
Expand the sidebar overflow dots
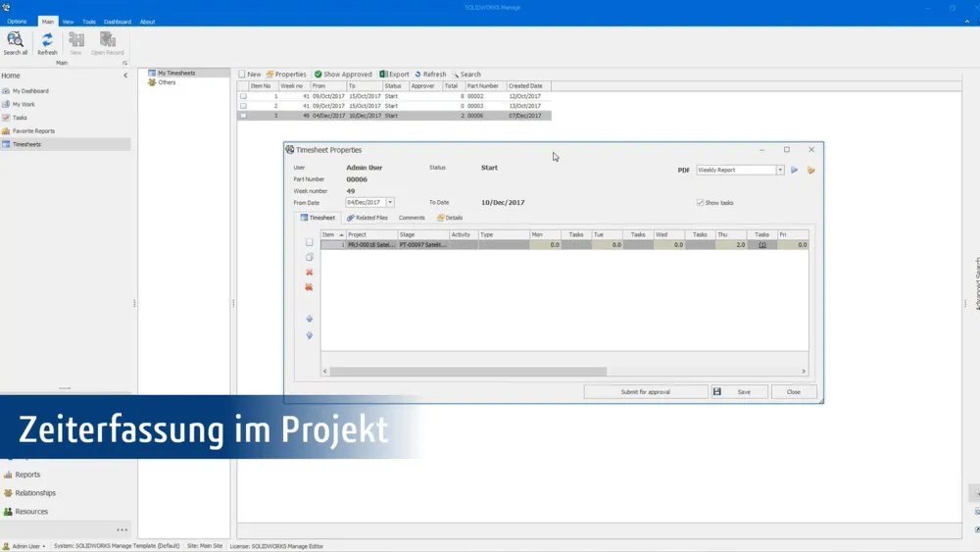[122, 530]
